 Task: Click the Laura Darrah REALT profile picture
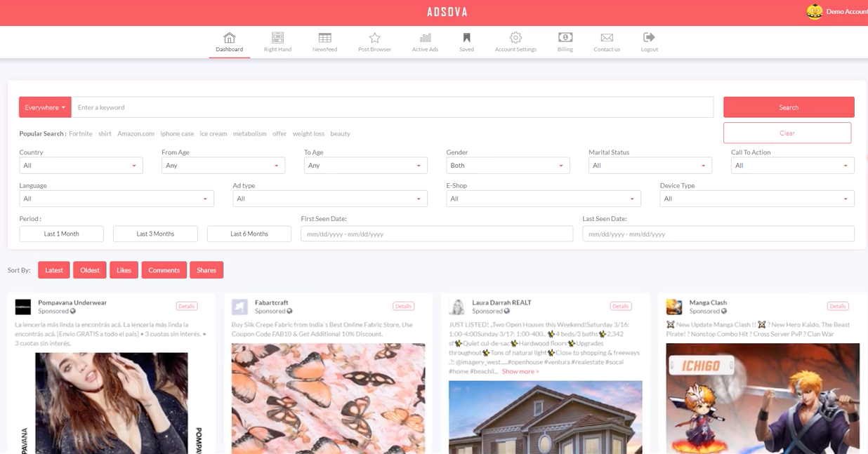coord(457,307)
